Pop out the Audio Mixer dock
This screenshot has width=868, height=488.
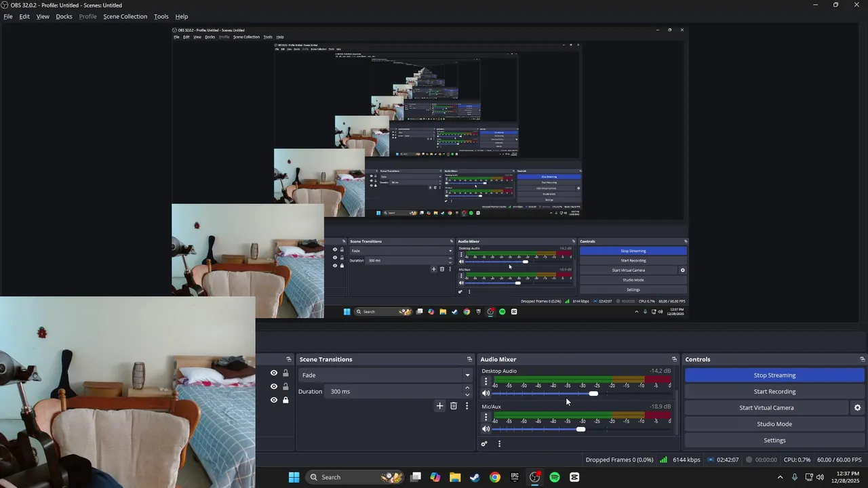point(674,359)
